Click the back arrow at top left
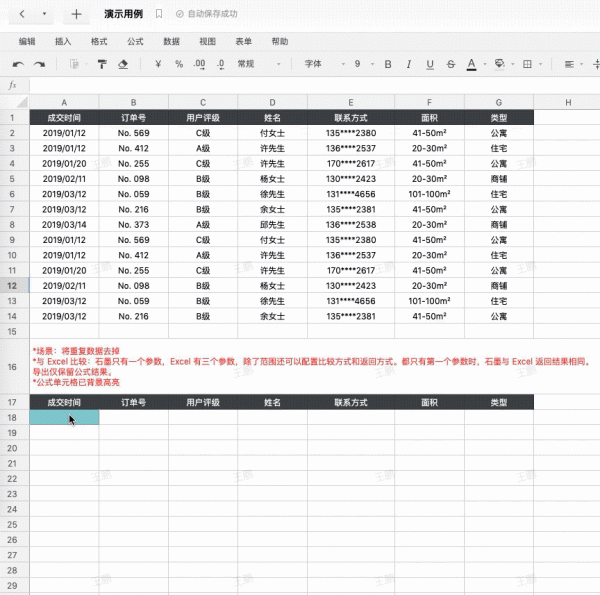Image resolution: width=600 pixels, height=595 pixels. (22, 14)
